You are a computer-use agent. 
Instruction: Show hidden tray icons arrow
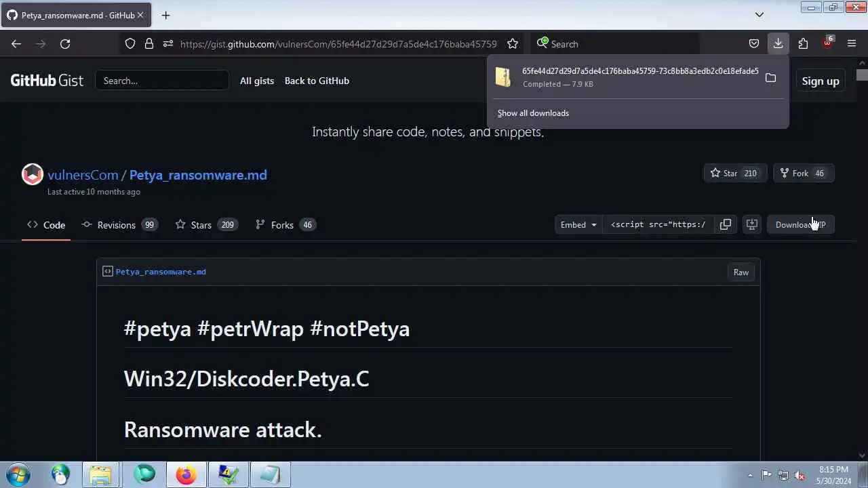point(750,475)
